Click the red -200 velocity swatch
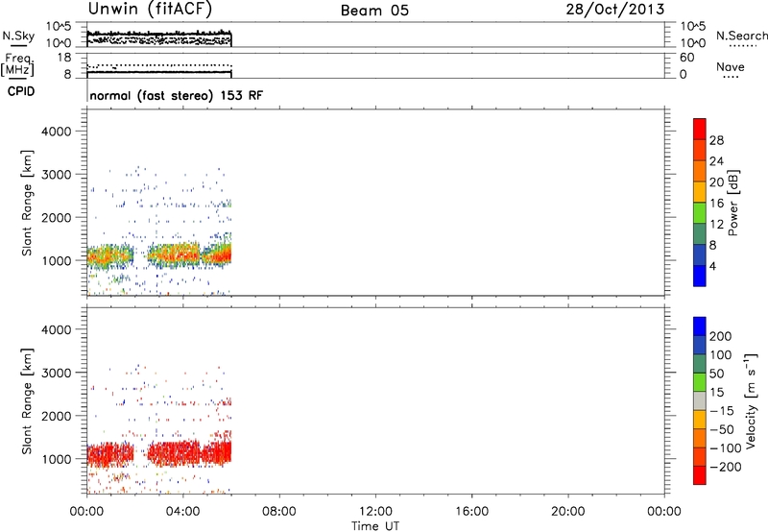The width and height of the screenshot is (768, 532). (x=700, y=475)
